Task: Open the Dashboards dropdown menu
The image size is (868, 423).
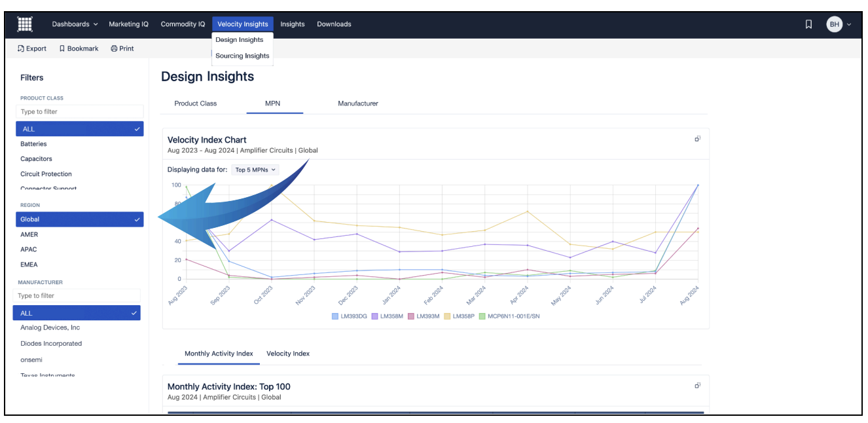Action: [75, 24]
